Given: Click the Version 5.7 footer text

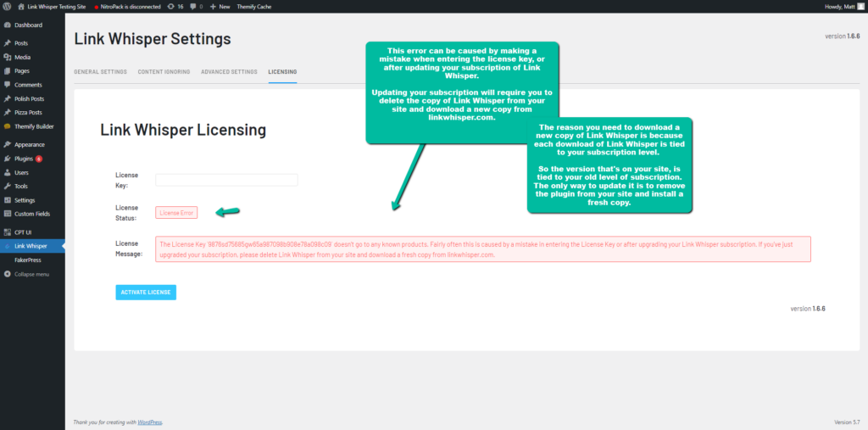Looking at the screenshot, I should click(847, 422).
